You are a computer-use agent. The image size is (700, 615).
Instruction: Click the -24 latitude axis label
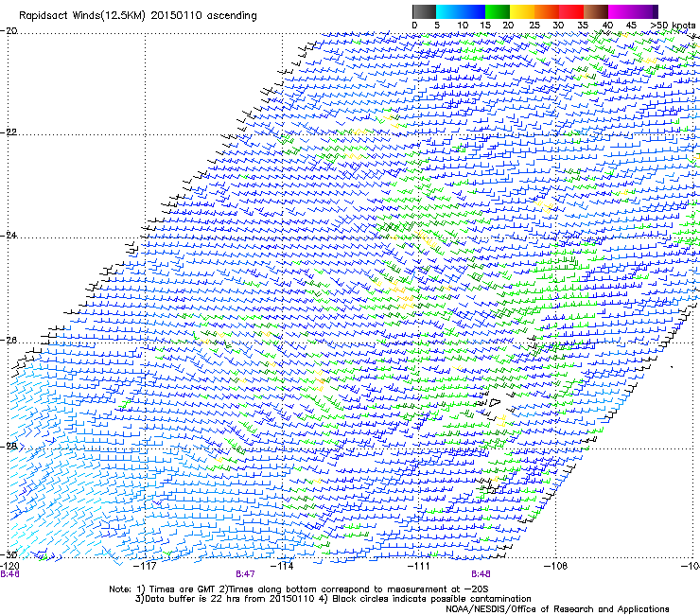pyautogui.click(x=9, y=236)
